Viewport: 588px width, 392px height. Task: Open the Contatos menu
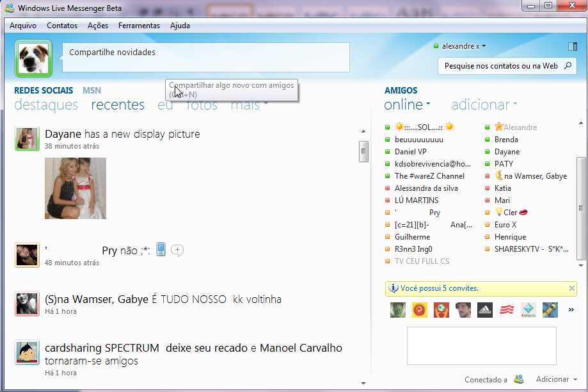(x=62, y=26)
